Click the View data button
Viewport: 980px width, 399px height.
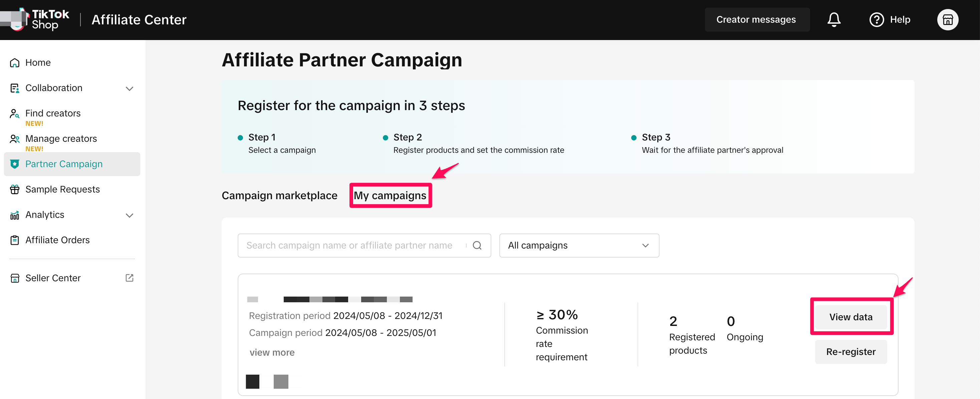pos(850,317)
